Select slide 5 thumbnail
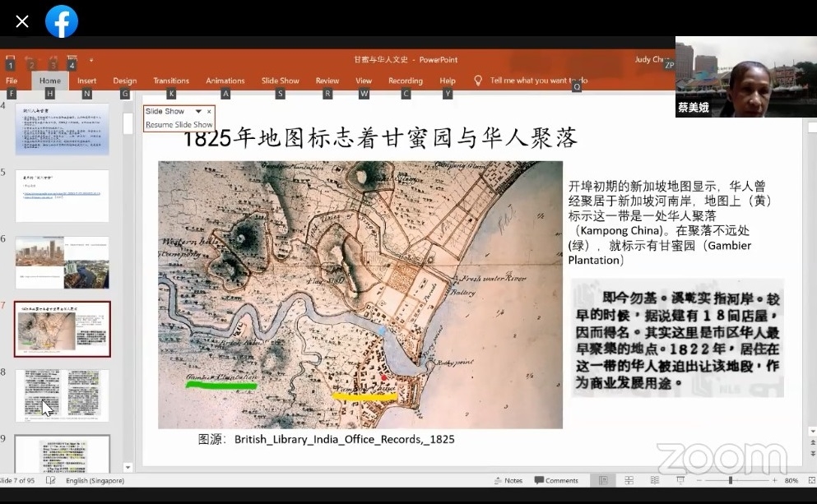The width and height of the screenshot is (817, 504). (62, 196)
